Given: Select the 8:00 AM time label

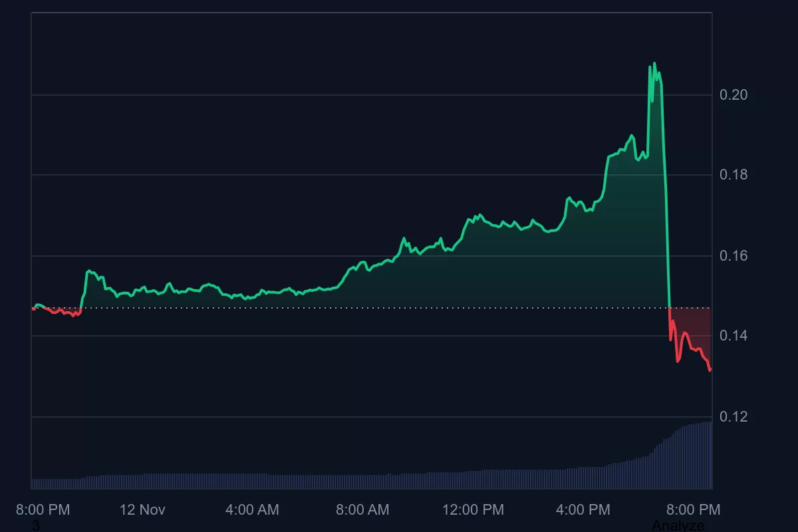Looking at the screenshot, I should pos(362,510).
